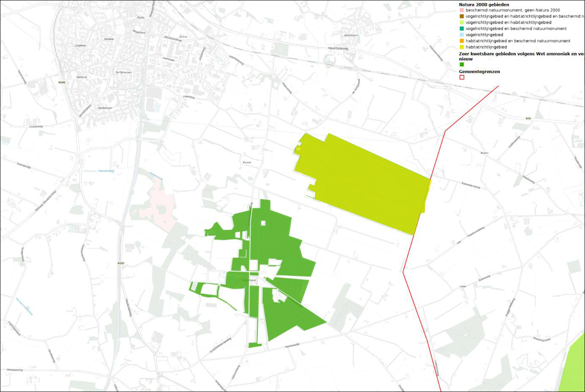Click the orange legend swatch
Screen dimensions: 585x392
[462, 41]
